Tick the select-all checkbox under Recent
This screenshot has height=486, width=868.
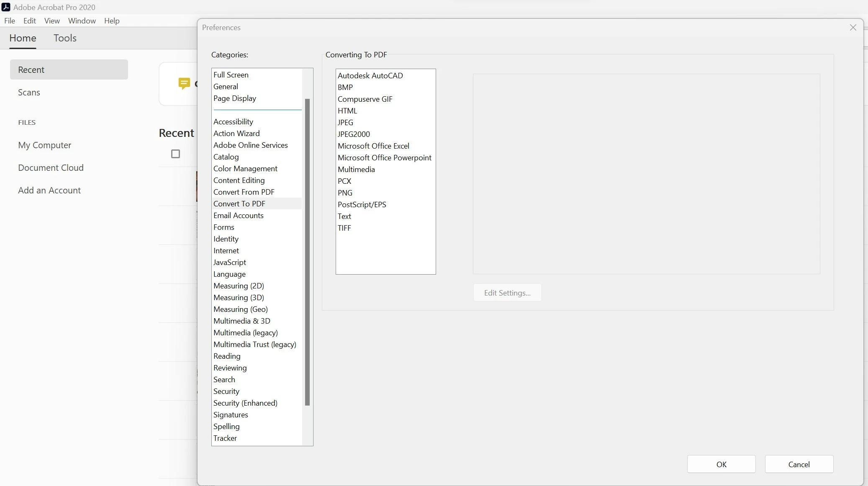[176, 154]
